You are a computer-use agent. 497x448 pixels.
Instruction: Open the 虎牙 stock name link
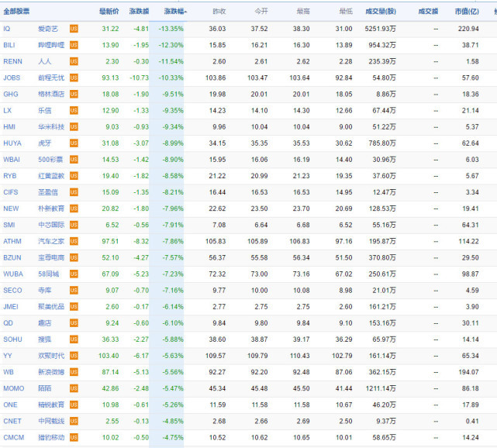(x=45, y=143)
